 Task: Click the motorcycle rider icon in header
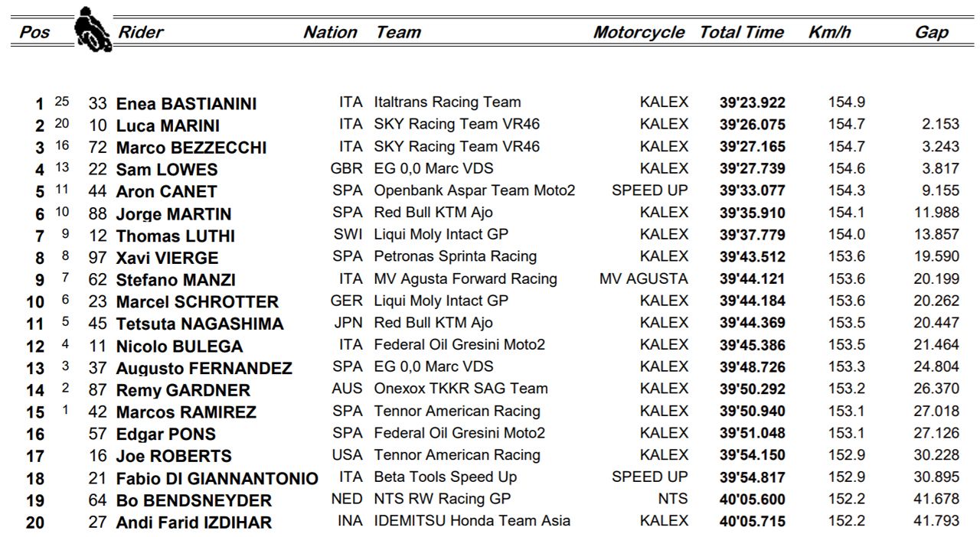click(93, 29)
